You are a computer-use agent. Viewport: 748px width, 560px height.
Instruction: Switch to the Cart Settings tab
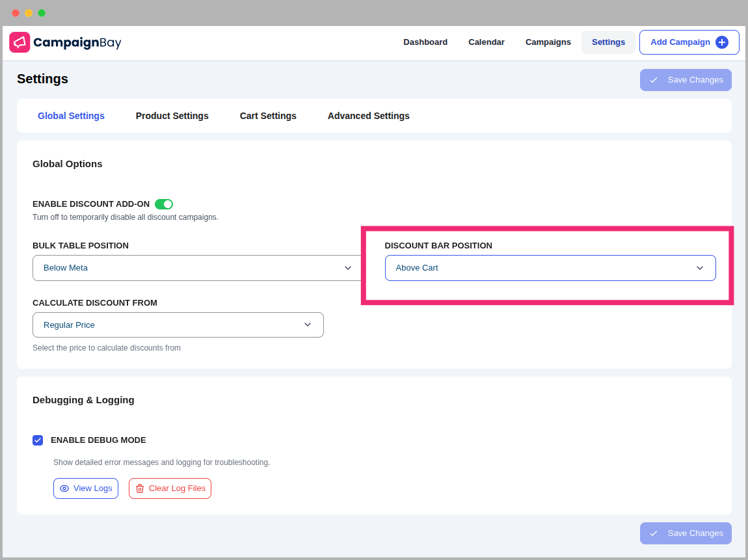[268, 116]
